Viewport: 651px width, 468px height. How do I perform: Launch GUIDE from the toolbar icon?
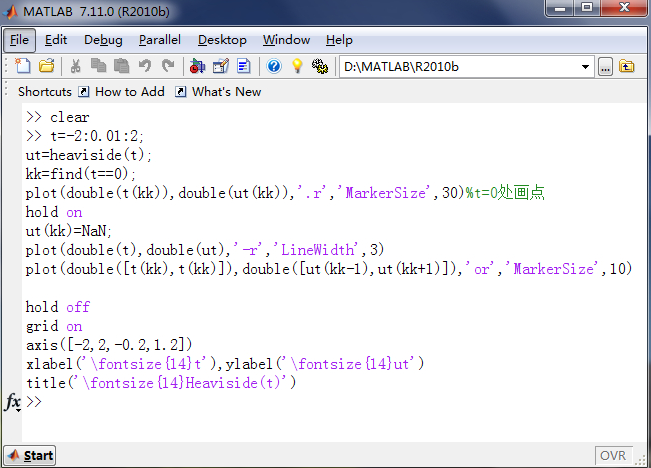click(x=220, y=66)
